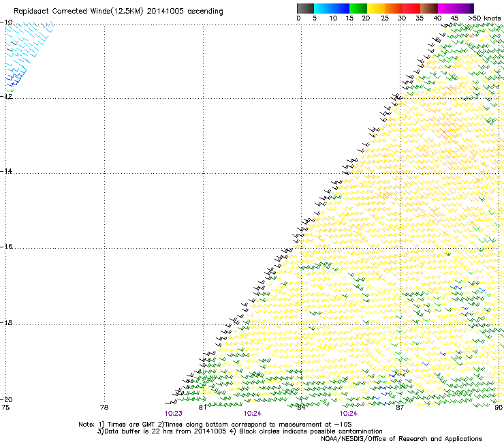This screenshot has height=443, width=504.
Task: Click the '>50 knots' legend label
Action: tap(484, 18)
